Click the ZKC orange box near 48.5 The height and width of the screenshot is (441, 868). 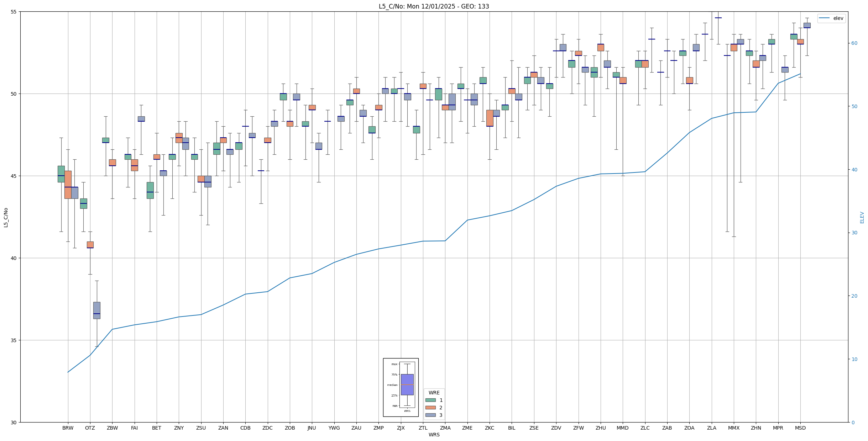click(490, 118)
